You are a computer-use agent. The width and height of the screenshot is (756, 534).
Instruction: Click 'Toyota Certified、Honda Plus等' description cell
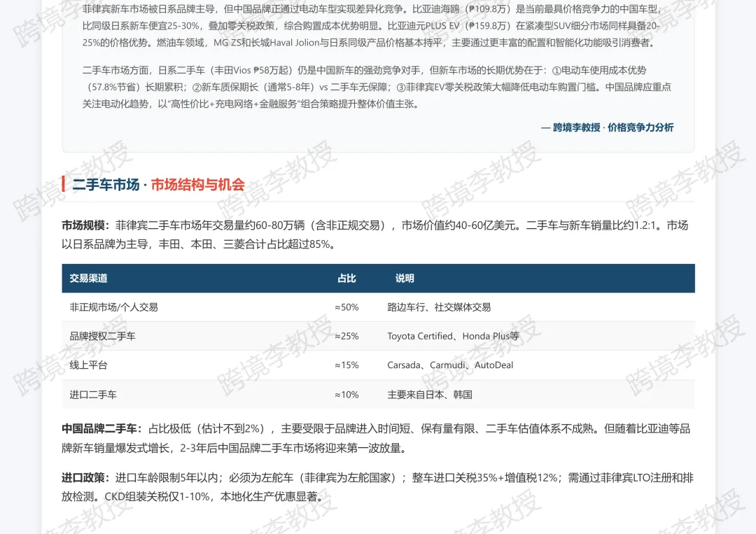click(x=453, y=336)
